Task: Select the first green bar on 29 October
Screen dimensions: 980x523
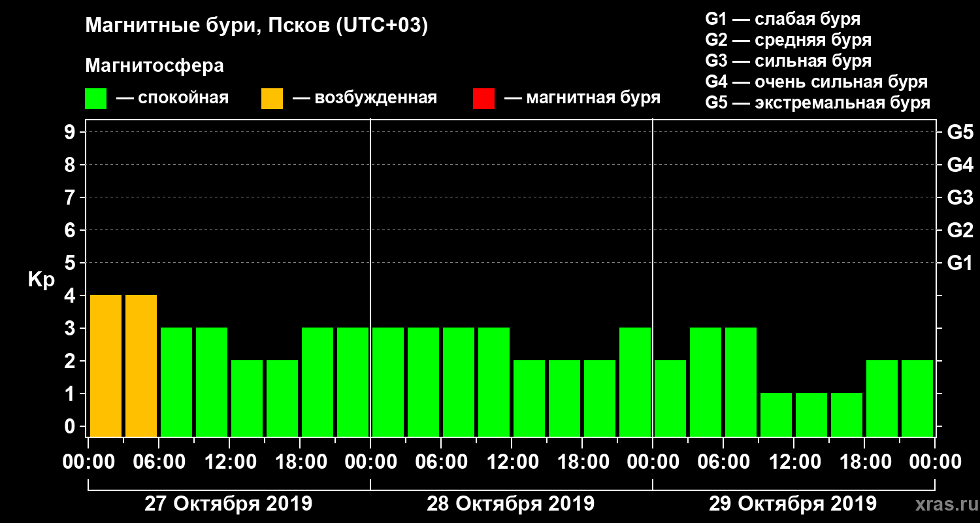Action: [x=670, y=398]
